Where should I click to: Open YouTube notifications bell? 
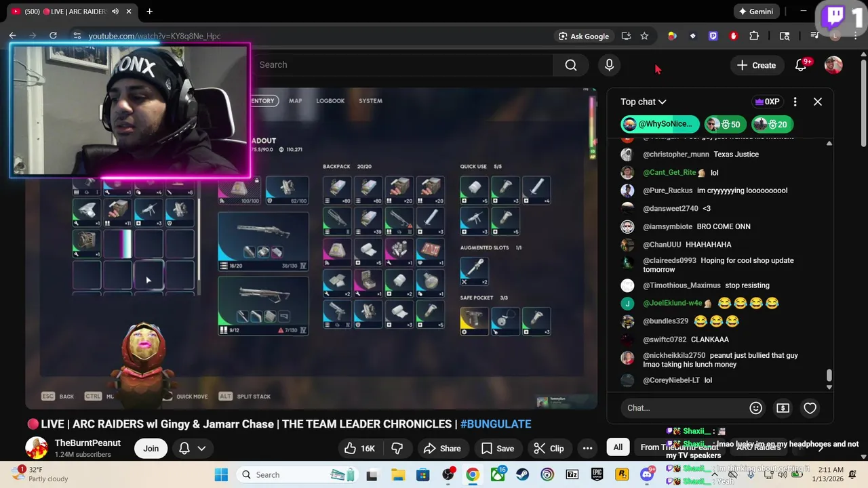tap(801, 65)
